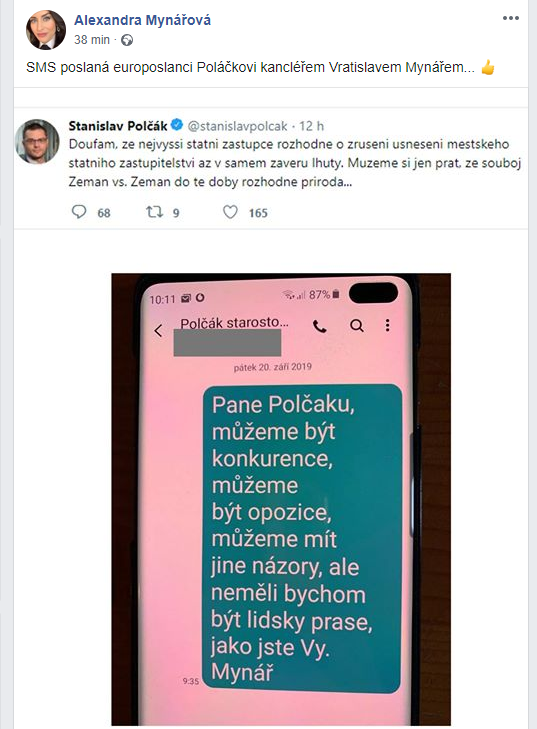537x729 pixels.
Task: Click the 12 h tweet timestamp
Action: (x=312, y=126)
